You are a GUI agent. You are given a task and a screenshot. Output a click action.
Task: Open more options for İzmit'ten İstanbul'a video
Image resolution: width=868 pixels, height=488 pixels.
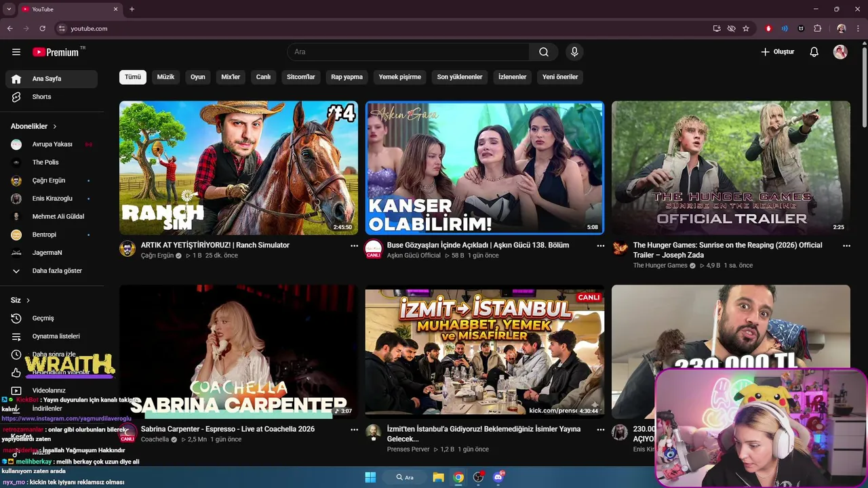click(x=600, y=430)
